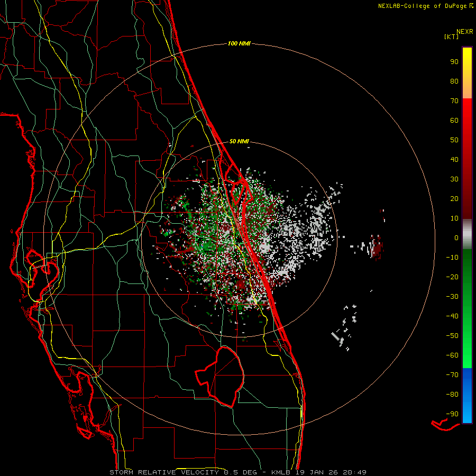The height and width of the screenshot is (476, 476).
Task: Select the positive 10 scale value
Action: [x=454, y=218]
